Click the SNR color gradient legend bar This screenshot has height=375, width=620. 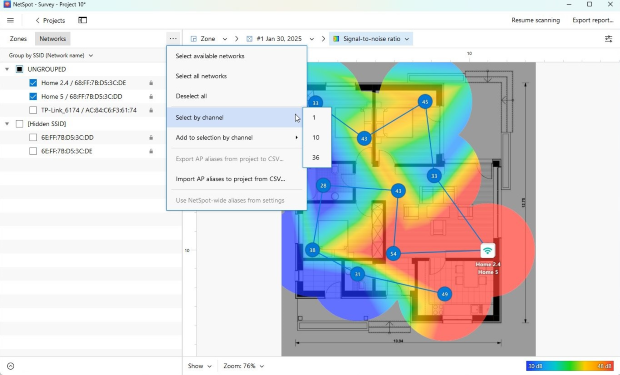pyautogui.click(x=570, y=366)
